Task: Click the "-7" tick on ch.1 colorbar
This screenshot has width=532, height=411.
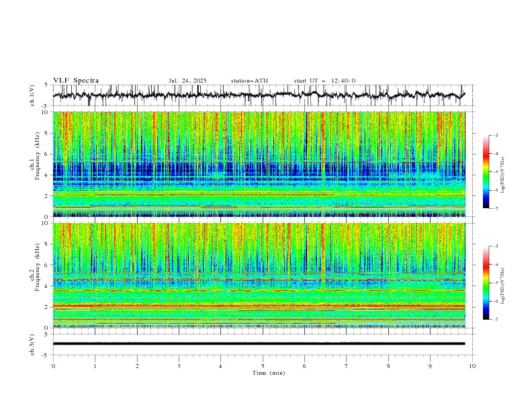Action: (x=495, y=209)
